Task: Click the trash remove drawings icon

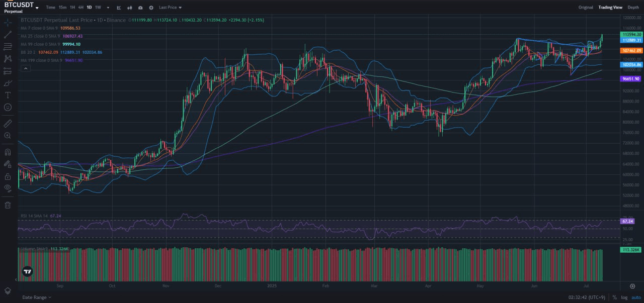Action: click(8, 205)
